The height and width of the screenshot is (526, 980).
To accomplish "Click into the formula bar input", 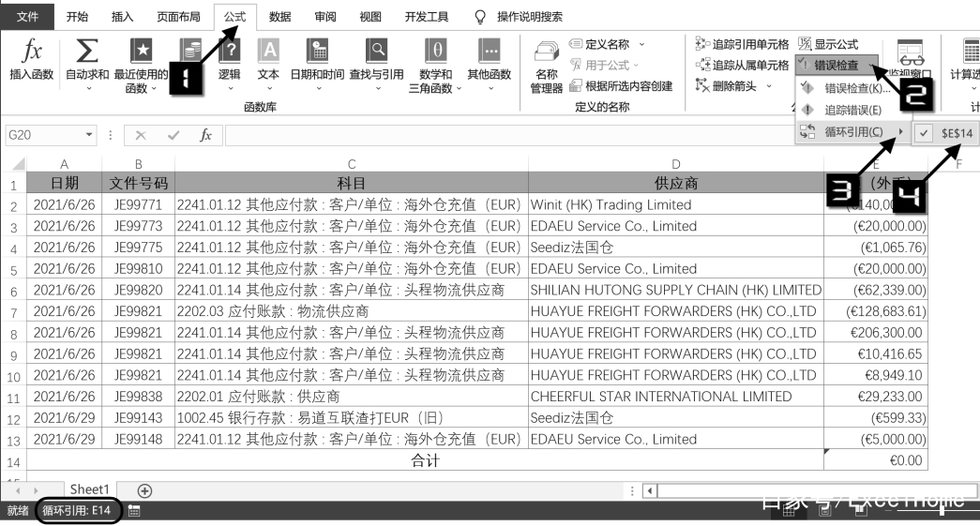I will pos(509,135).
